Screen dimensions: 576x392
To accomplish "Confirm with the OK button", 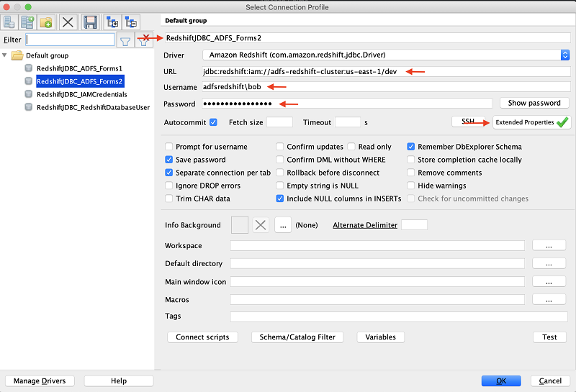I will (x=501, y=381).
